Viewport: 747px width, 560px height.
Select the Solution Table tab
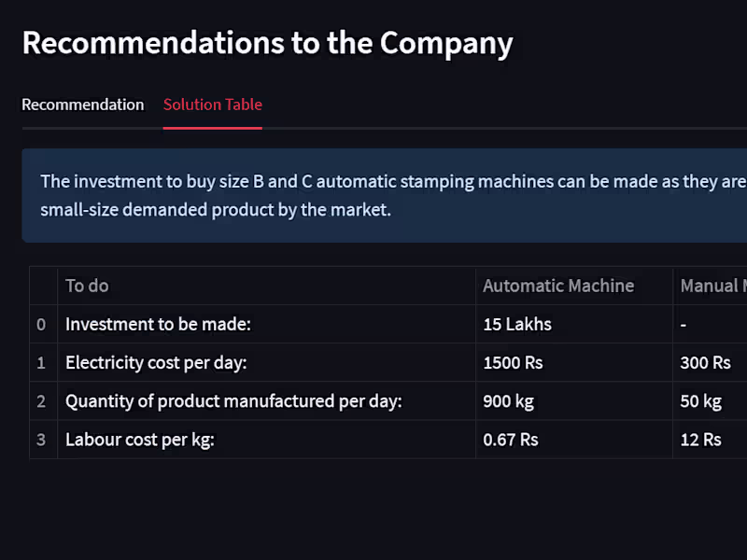click(x=212, y=105)
